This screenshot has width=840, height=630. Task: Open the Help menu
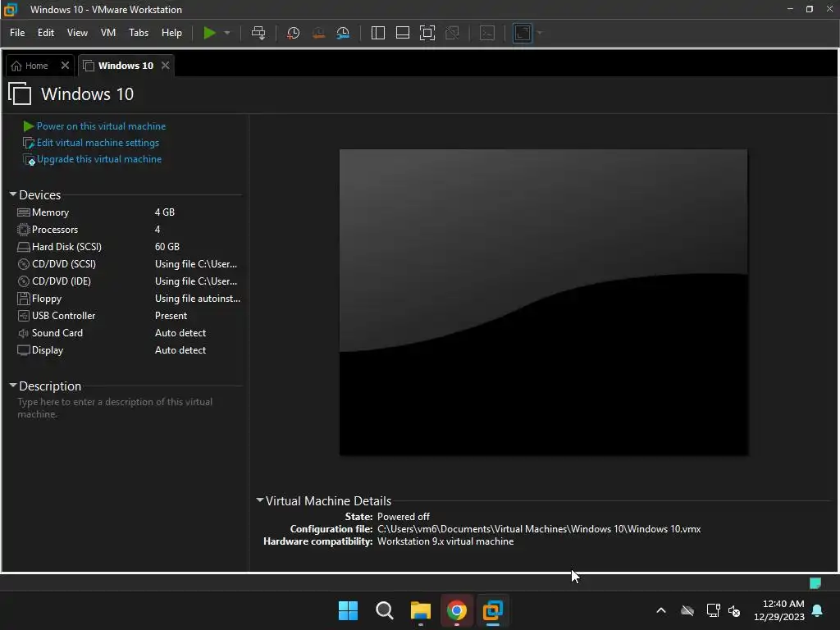(171, 33)
